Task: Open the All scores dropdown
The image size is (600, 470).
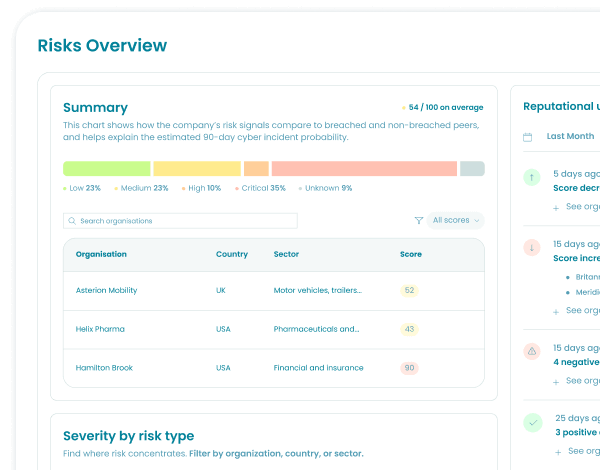Action: click(455, 220)
